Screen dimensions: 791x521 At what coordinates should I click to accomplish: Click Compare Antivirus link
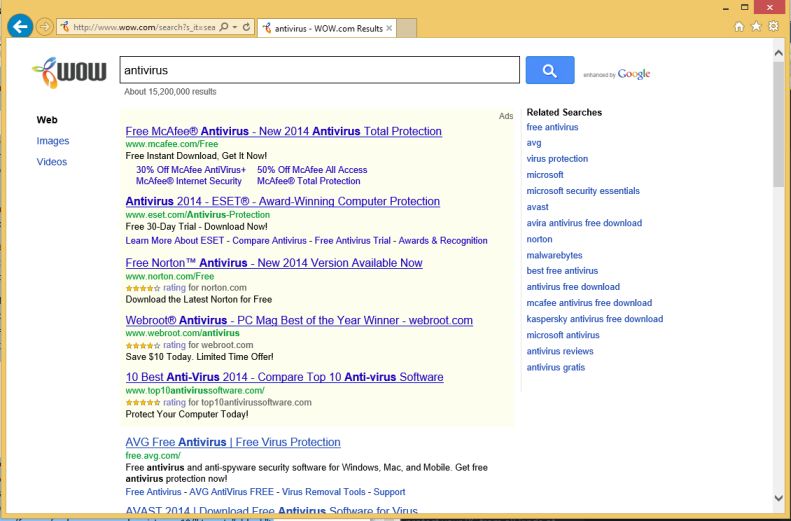[269, 241]
